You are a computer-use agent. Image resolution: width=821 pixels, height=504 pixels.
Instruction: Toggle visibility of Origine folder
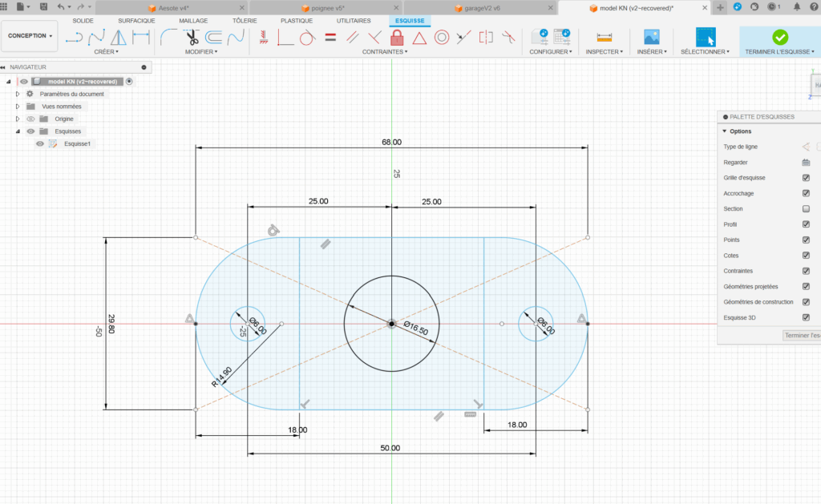(x=30, y=119)
